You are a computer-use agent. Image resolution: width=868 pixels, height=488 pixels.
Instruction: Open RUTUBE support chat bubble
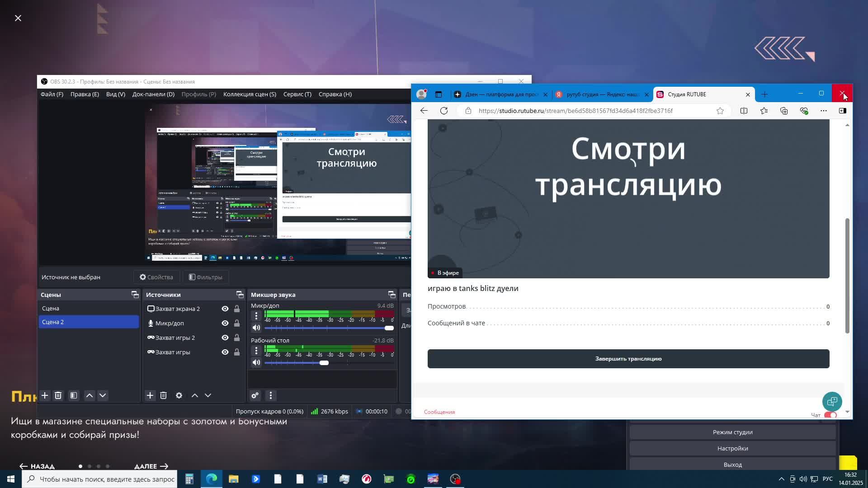tap(832, 401)
